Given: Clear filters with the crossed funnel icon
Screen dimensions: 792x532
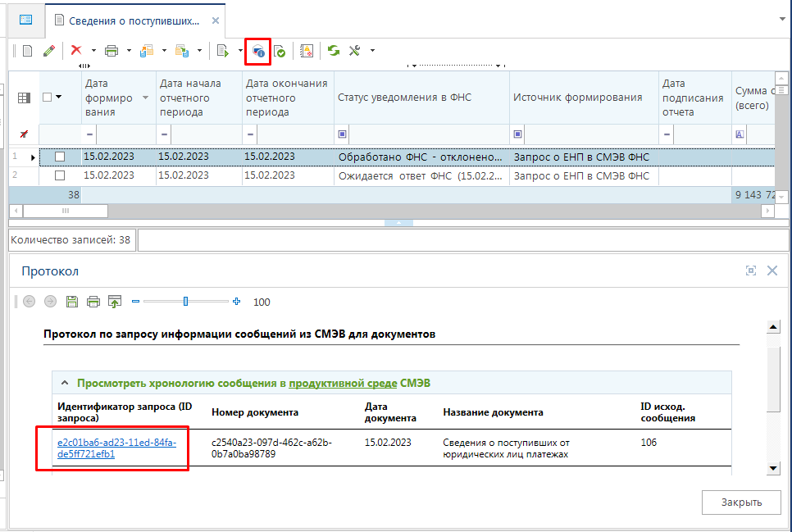Looking at the screenshot, I should (24, 134).
